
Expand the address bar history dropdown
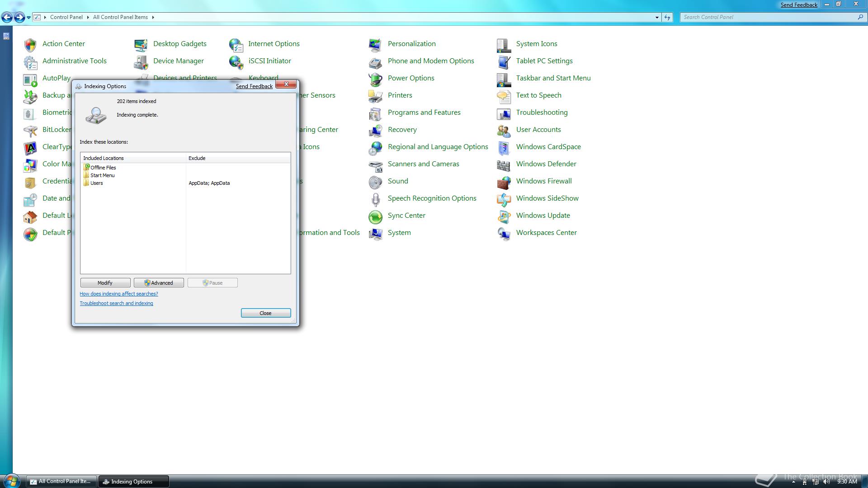(x=657, y=17)
